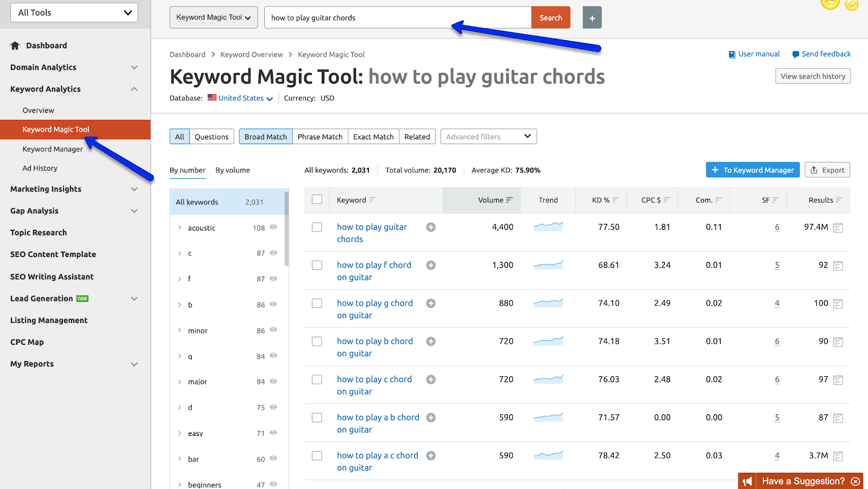Click the keyword search input field

tap(398, 17)
